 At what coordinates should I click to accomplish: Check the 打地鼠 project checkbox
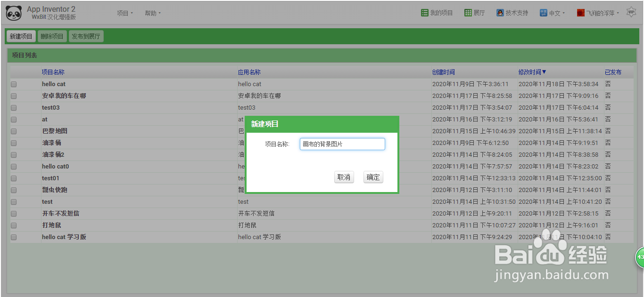[x=13, y=225]
